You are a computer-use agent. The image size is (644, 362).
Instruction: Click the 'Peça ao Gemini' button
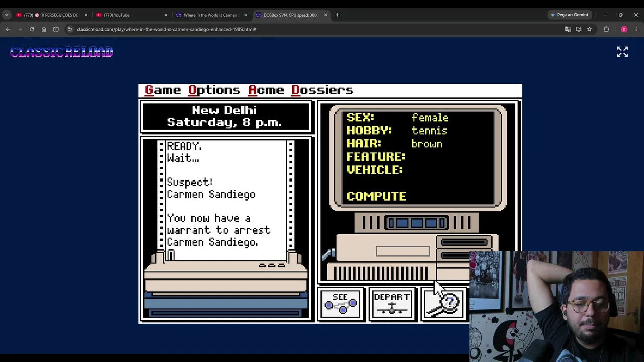coord(569,15)
